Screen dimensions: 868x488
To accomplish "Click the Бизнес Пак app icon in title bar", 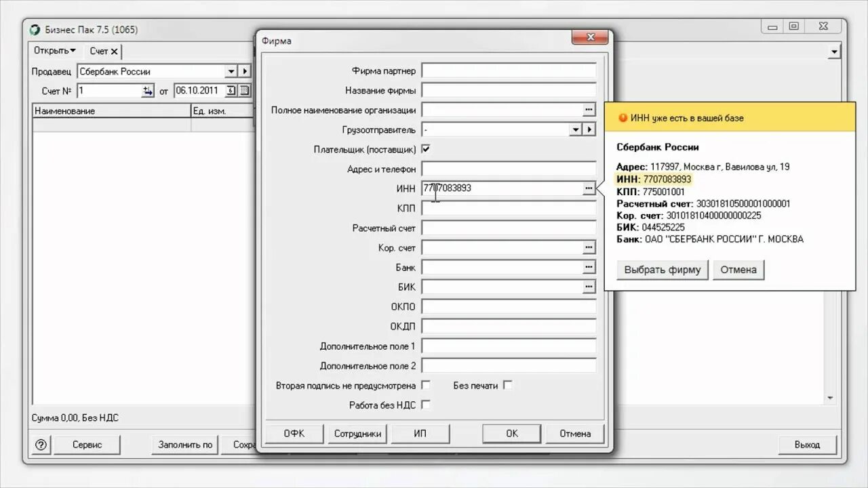I will click(x=35, y=30).
